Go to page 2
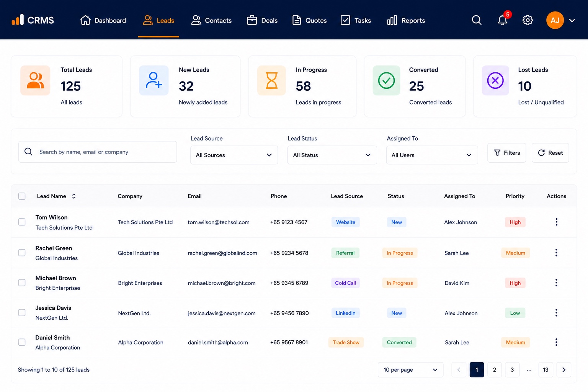This screenshot has height=392, width=588. tap(495, 370)
